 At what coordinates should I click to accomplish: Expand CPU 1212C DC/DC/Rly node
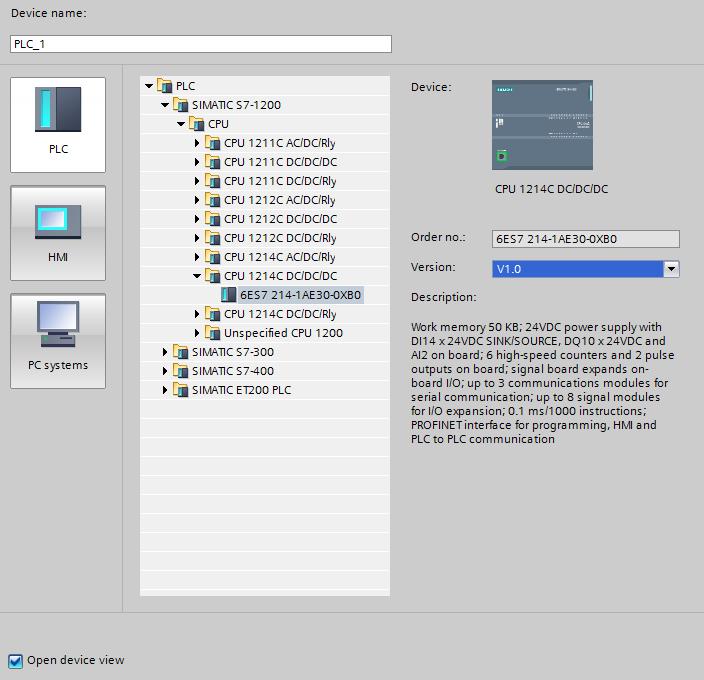tap(197, 238)
